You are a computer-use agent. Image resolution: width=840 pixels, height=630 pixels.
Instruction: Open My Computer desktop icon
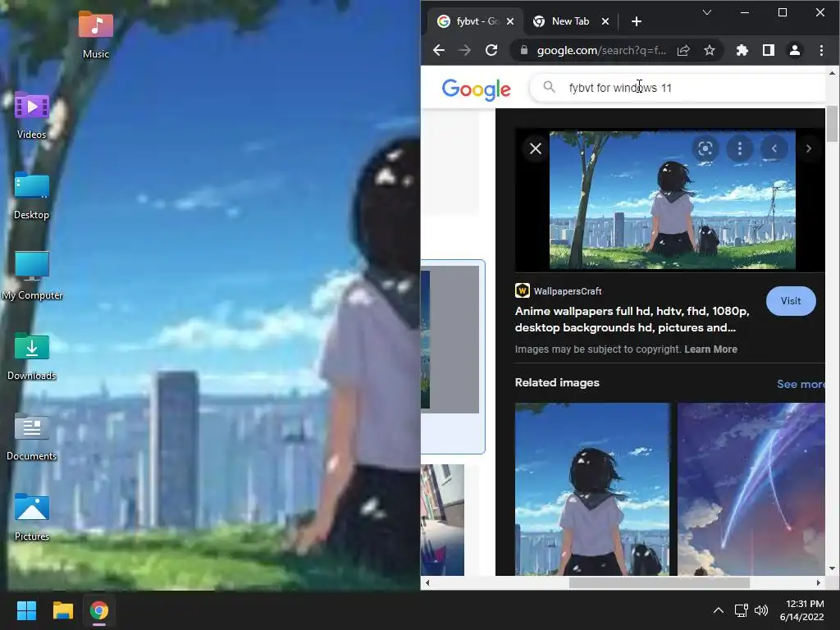point(32,276)
